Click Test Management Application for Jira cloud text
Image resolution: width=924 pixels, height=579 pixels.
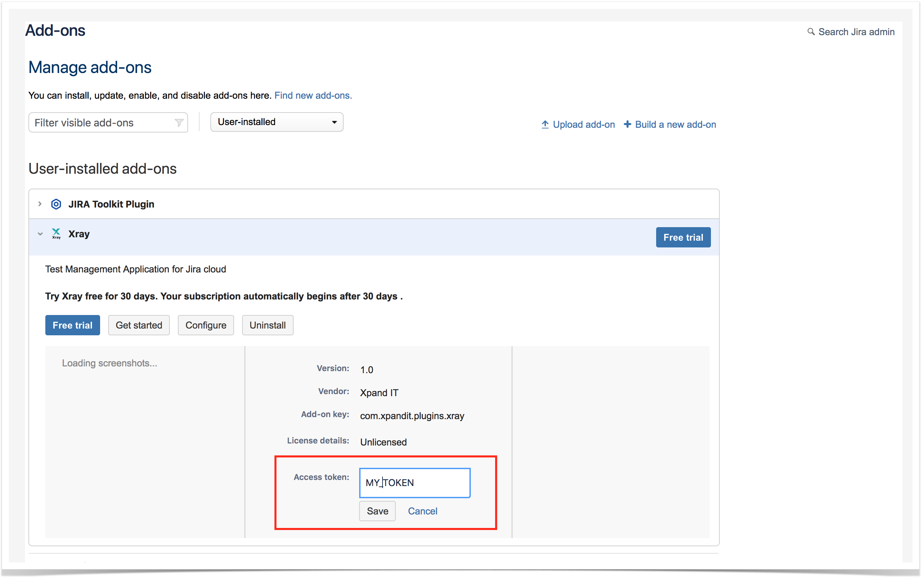tap(136, 269)
